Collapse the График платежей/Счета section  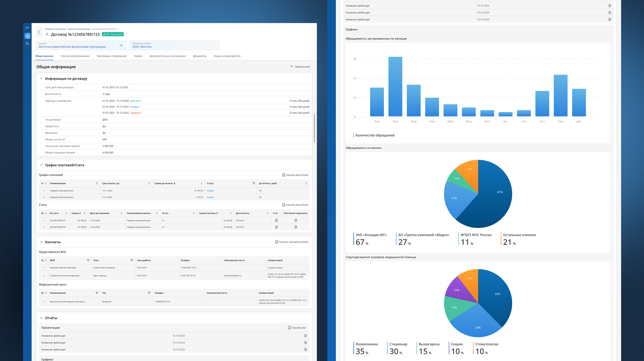tap(41, 165)
